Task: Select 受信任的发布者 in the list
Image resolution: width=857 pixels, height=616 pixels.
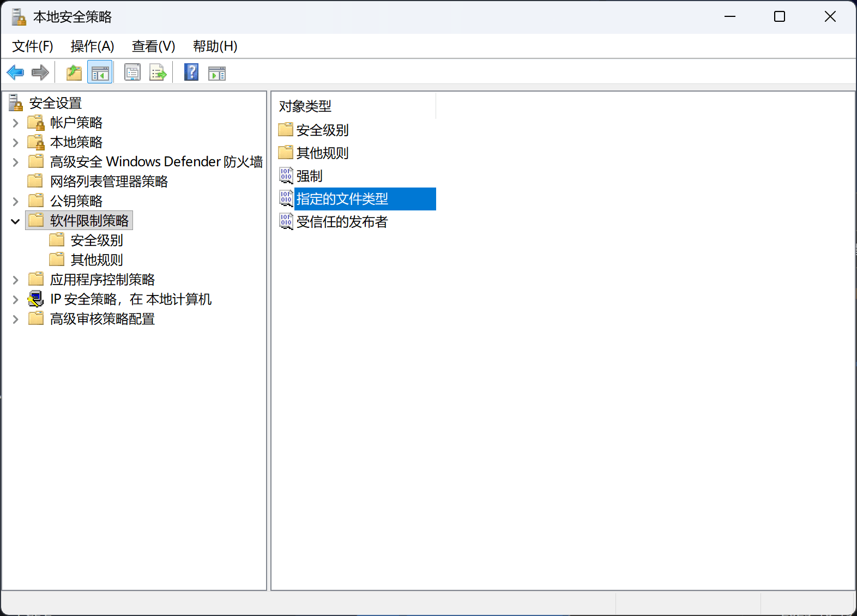Action: click(342, 222)
